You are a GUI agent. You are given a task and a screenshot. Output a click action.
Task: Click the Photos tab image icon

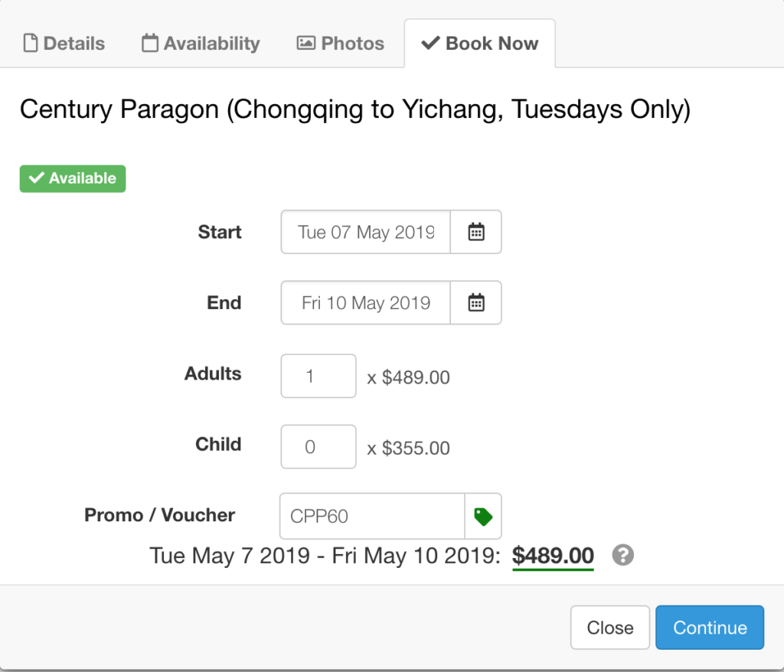pos(306,43)
